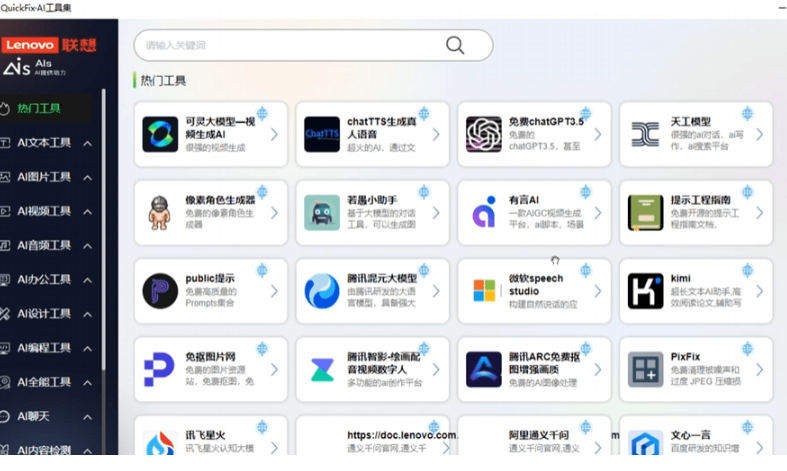787x471 pixels.
Task: Click the magnifier search icon
Action: 455,45
